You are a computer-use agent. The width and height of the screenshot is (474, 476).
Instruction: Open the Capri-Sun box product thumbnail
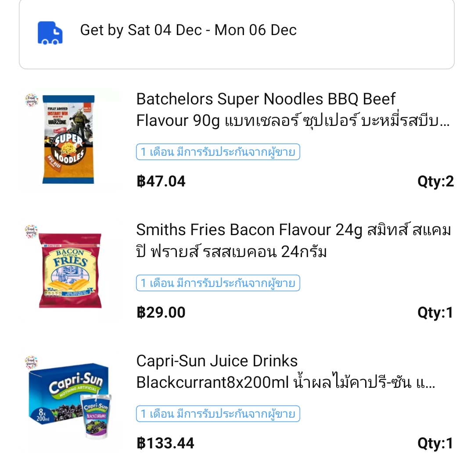tap(70, 401)
